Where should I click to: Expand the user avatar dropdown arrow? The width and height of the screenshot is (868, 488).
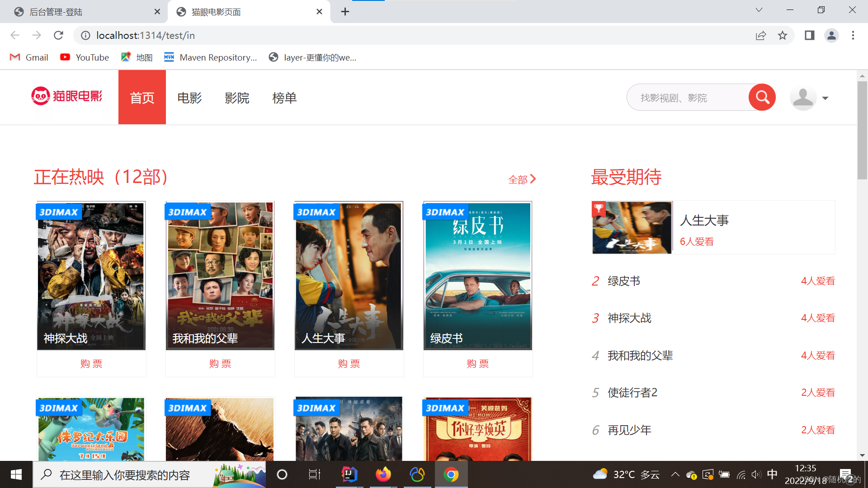826,98
